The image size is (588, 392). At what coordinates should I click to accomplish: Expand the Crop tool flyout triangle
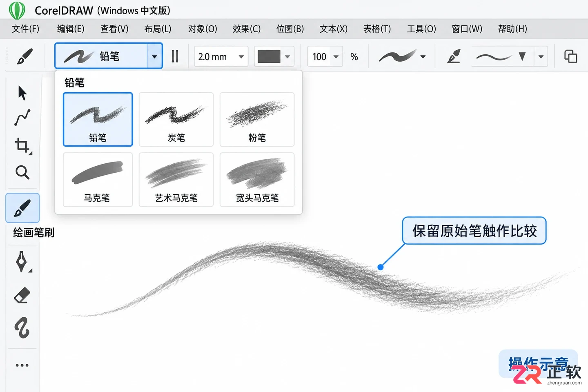coord(30,153)
